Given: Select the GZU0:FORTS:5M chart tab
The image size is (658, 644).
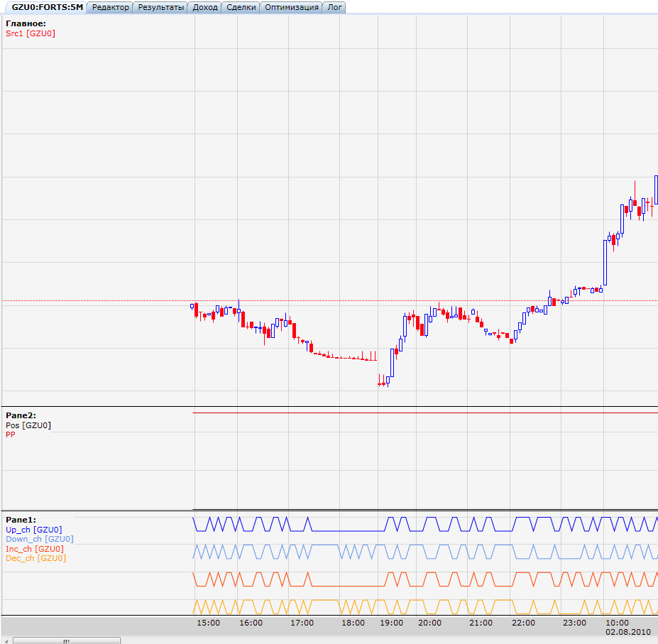Looking at the screenshot, I should (x=47, y=7).
